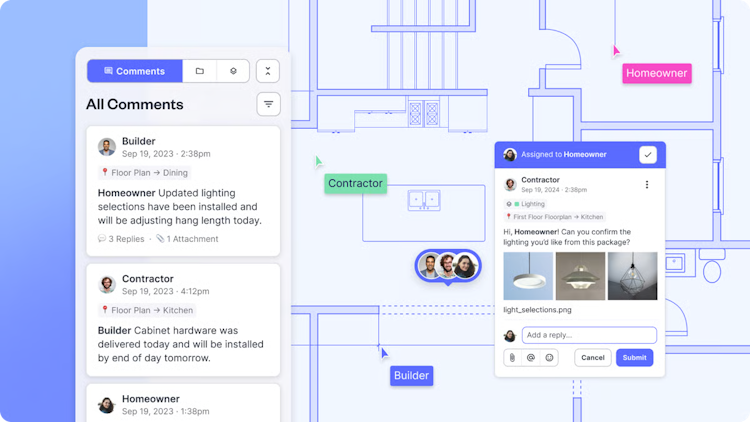This screenshot has width=750, height=422.
Task: Select the pink Homeowner cursor label
Action: coord(657,73)
